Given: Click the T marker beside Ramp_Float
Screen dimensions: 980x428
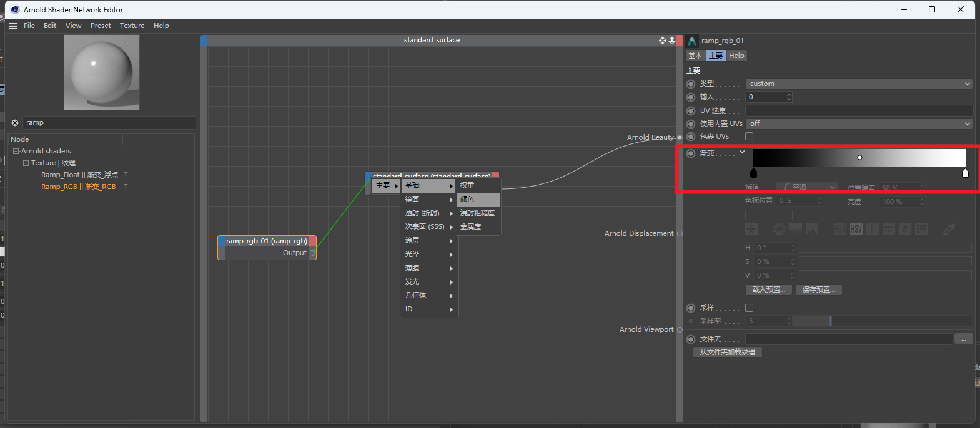Looking at the screenshot, I should [x=126, y=175].
